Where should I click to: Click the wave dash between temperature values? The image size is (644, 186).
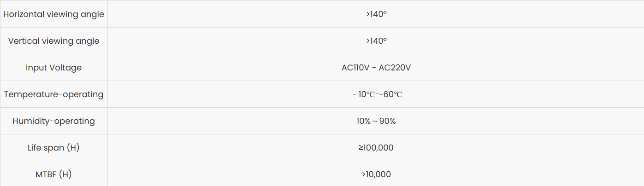pos(378,94)
